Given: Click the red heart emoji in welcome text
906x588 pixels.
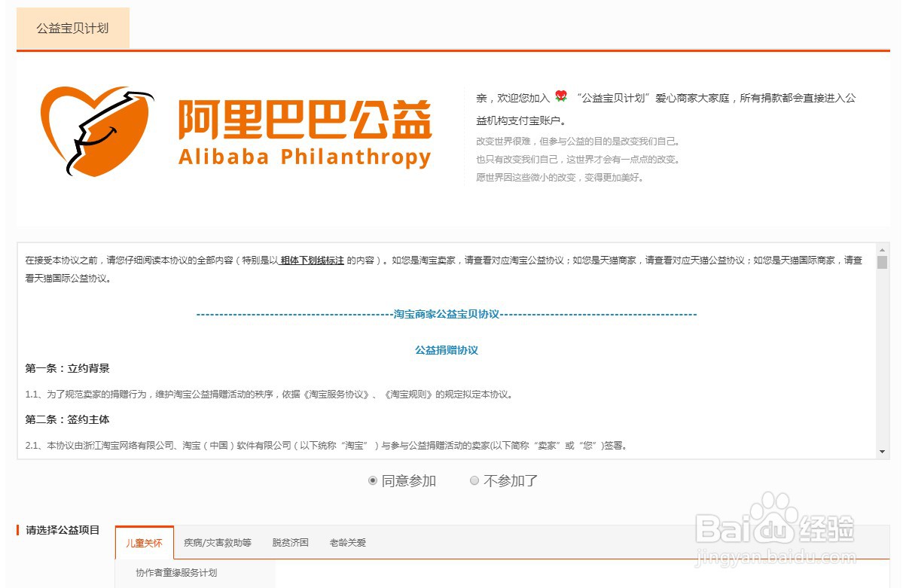Looking at the screenshot, I should 560,96.
